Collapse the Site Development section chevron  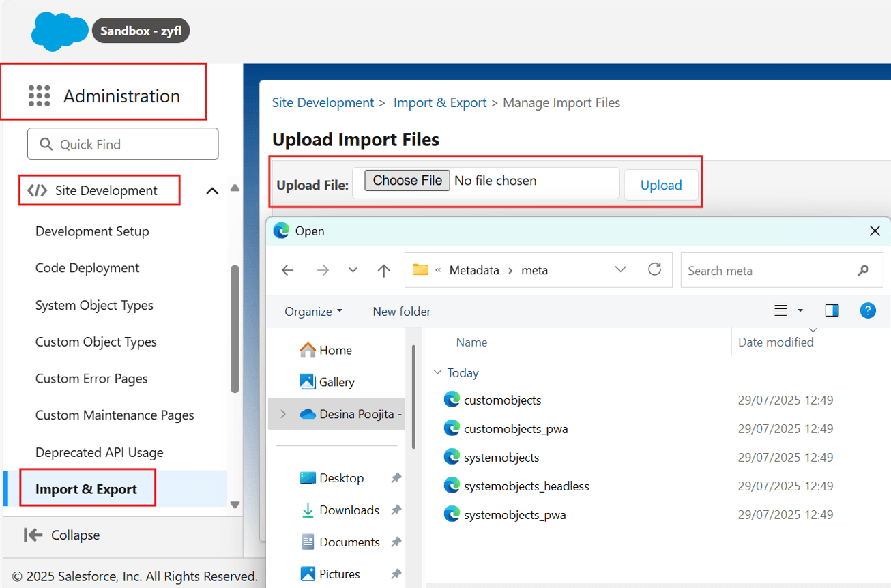point(212,191)
